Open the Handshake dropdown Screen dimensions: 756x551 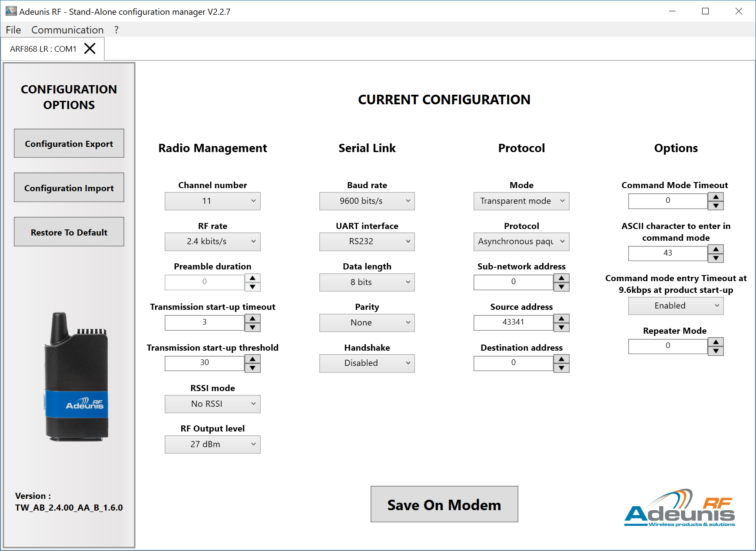pos(367,363)
